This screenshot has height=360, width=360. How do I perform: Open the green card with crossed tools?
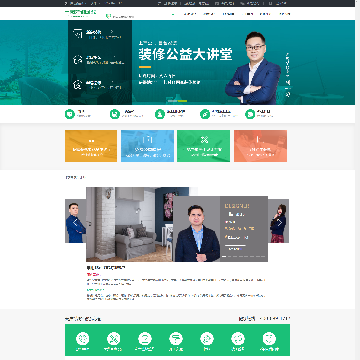tap(203, 146)
